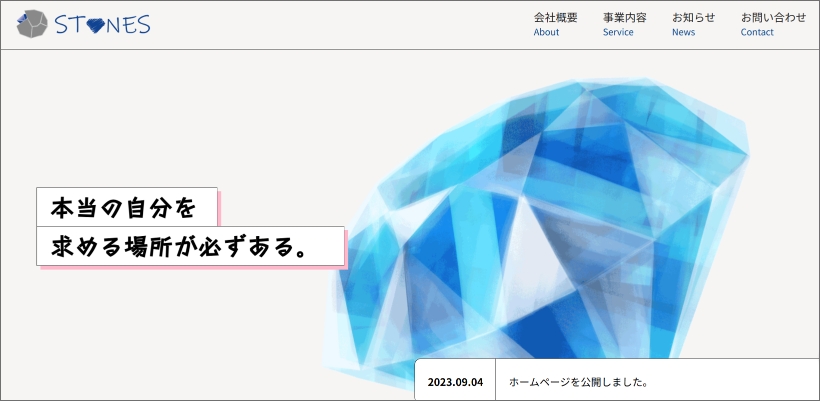Click the STONES logo text
The width and height of the screenshot is (820, 401).
point(104,25)
